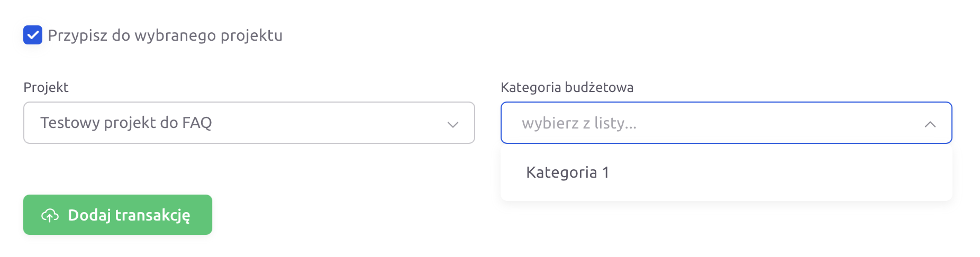Click the Dodaj transakcję text

(129, 216)
